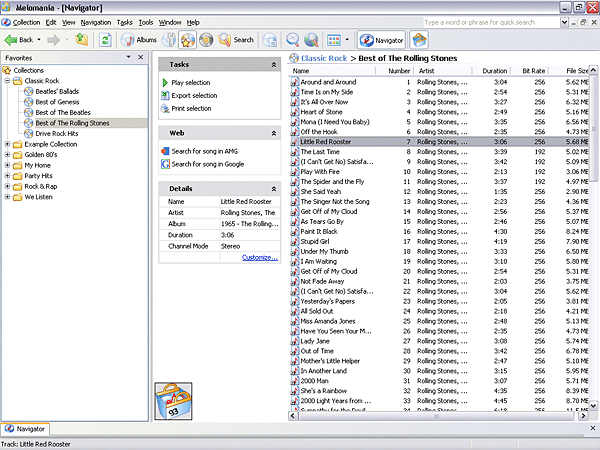Open the Help menu
Viewport: 600px width, 450px height.
pos(193,23)
